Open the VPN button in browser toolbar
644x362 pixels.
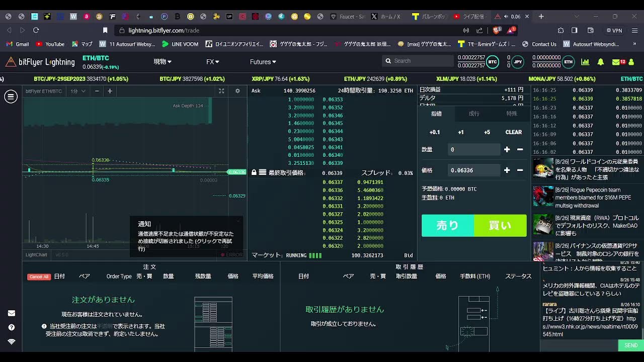coord(614,30)
